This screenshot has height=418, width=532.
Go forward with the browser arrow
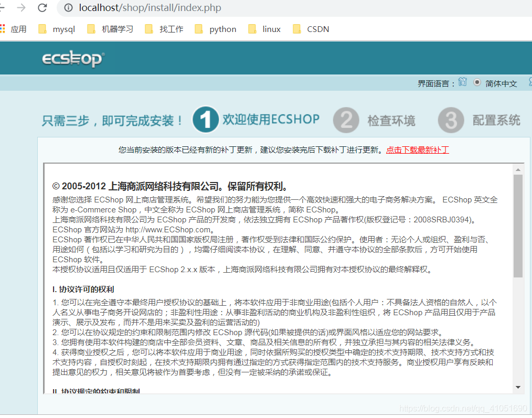pyautogui.click(x=21, y=7)
